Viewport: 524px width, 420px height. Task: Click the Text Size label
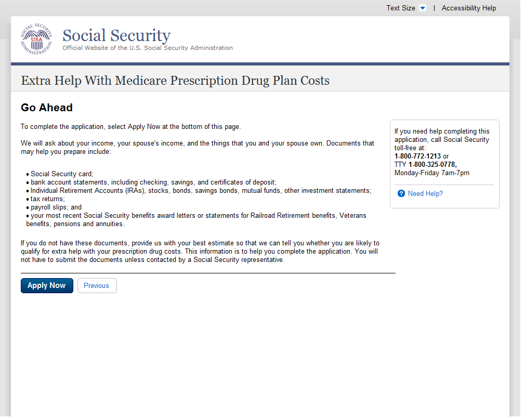point(400,8)
